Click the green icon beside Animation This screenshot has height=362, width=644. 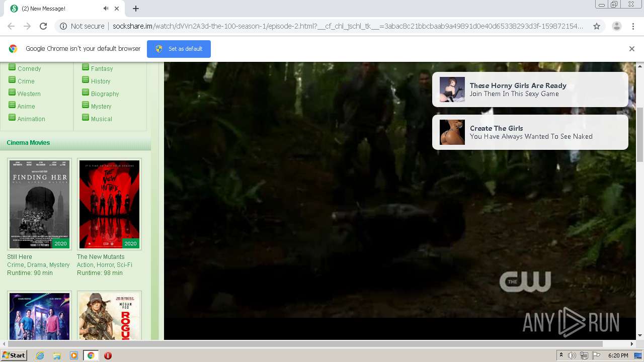12,118
